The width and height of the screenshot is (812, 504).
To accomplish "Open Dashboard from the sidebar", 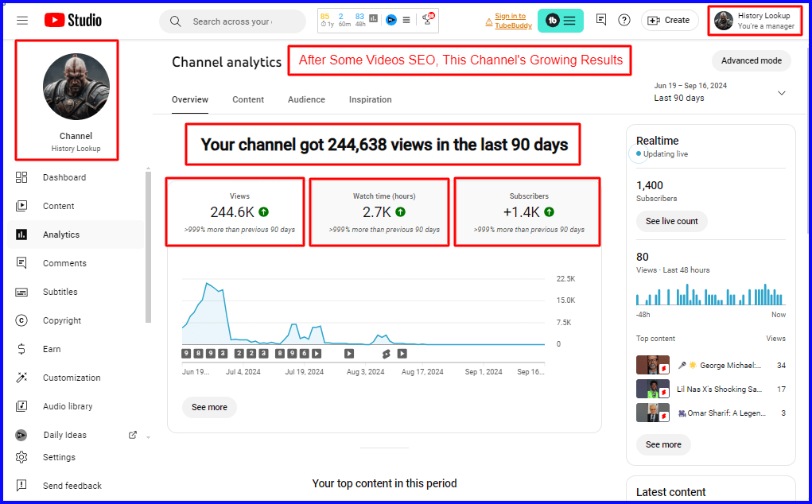I will [x=64, y=177].
